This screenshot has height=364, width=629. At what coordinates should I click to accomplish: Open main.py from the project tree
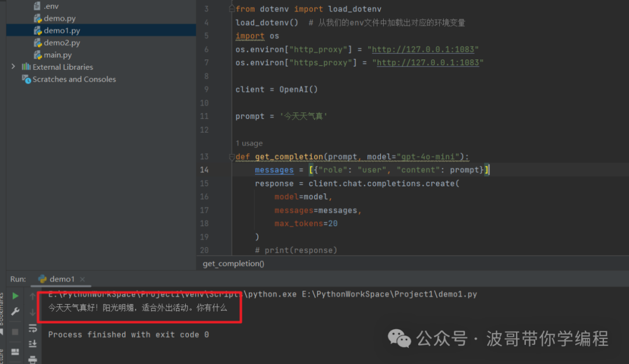[x=53, y=55]
